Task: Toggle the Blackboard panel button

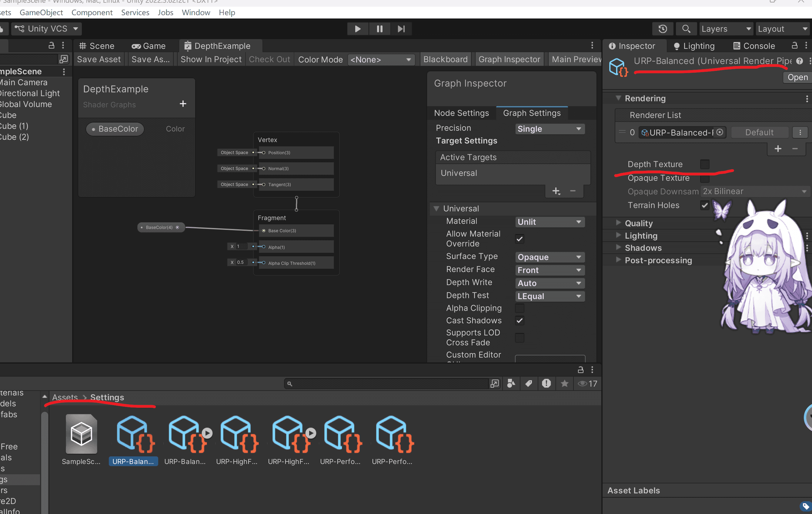Action: 446,59
